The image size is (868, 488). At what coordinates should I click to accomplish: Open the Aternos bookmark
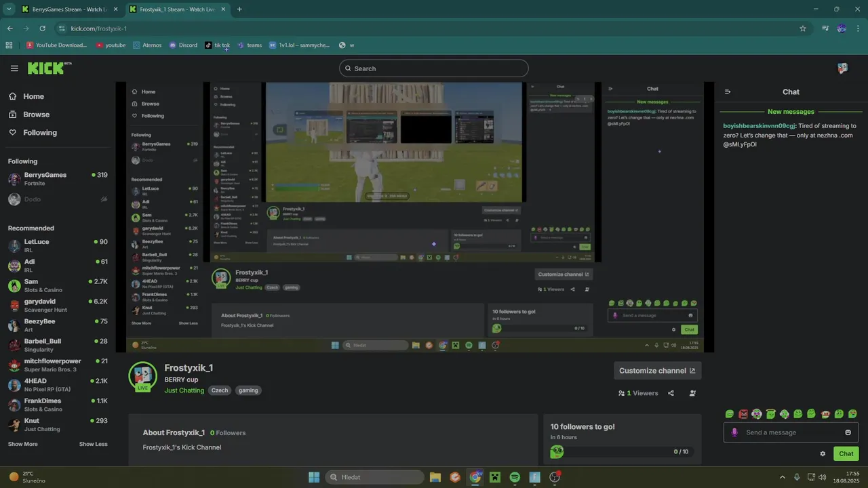(147, 45)
